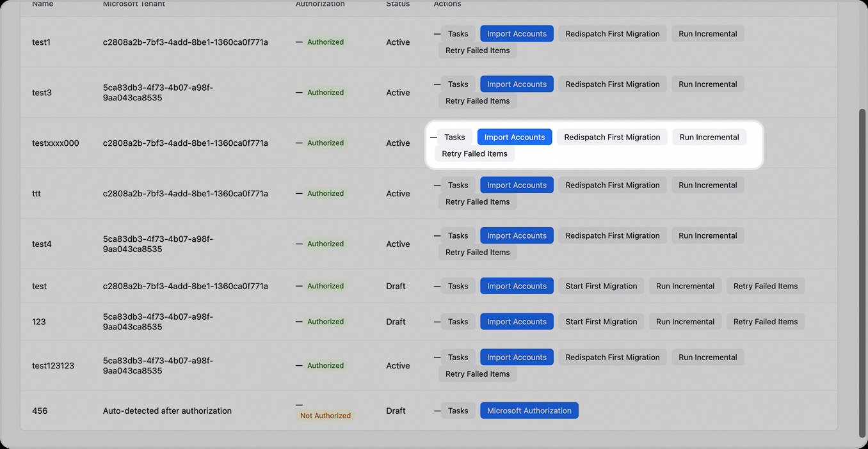Viewport: 868px width, 449px height.
Task: Run Incremental for testxxxx000
Action: coord(709,137)
